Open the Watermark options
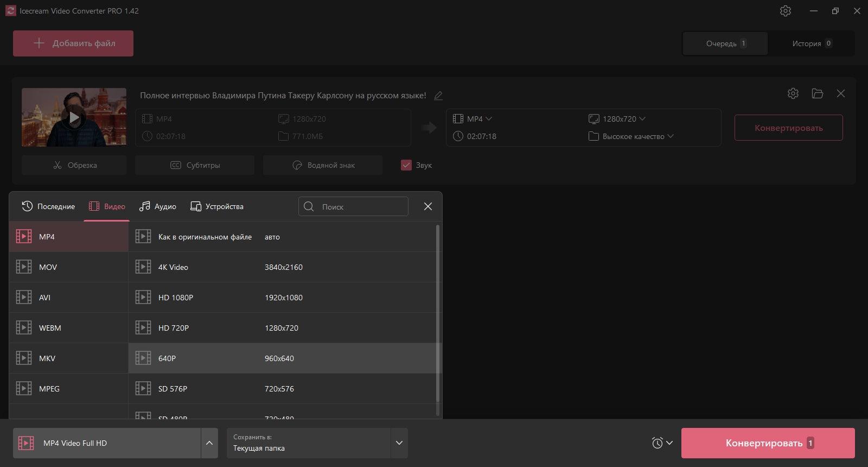The image size is (868, 467). pos(323,165)
